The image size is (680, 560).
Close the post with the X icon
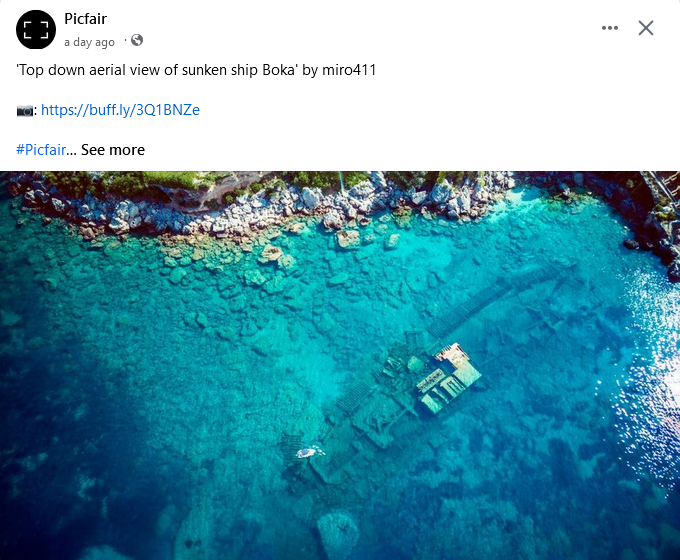pos(646,28)
